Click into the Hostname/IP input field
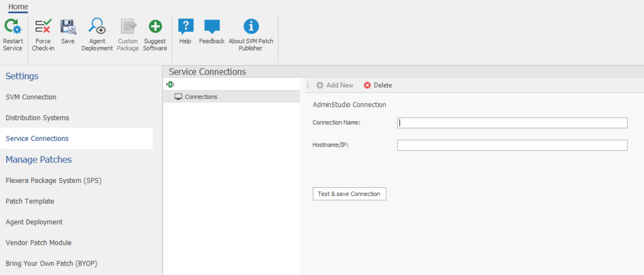The image size is (644, 275). click(512, 145)
